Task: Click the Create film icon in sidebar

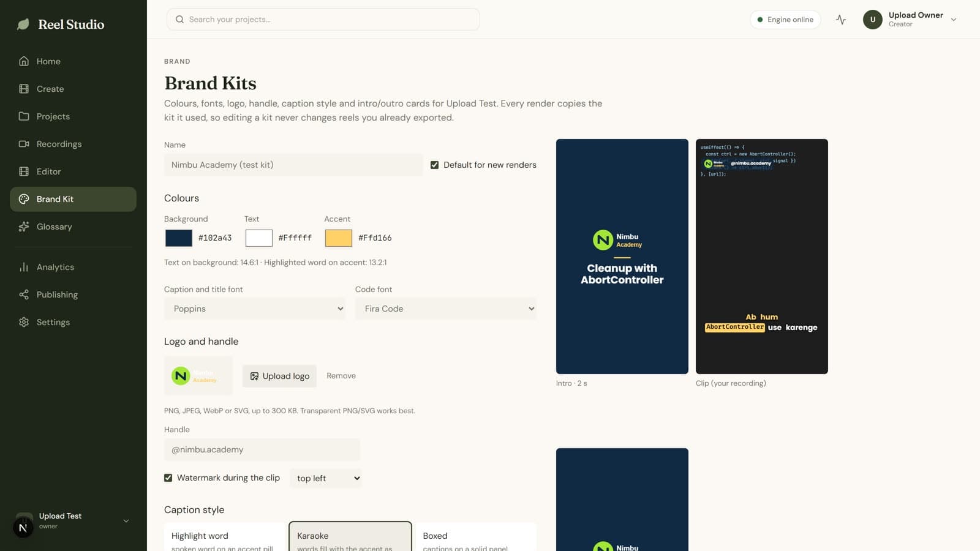Action: [x=24, y=89]
